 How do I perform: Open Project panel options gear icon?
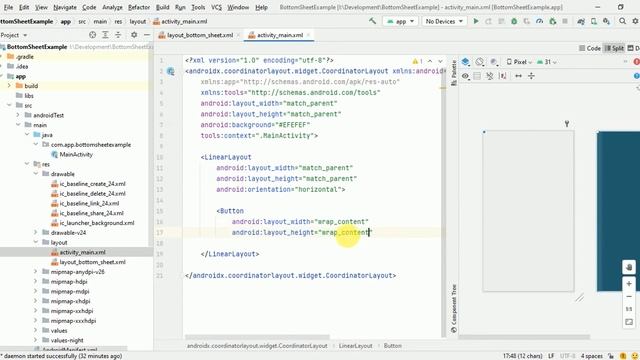134,35
